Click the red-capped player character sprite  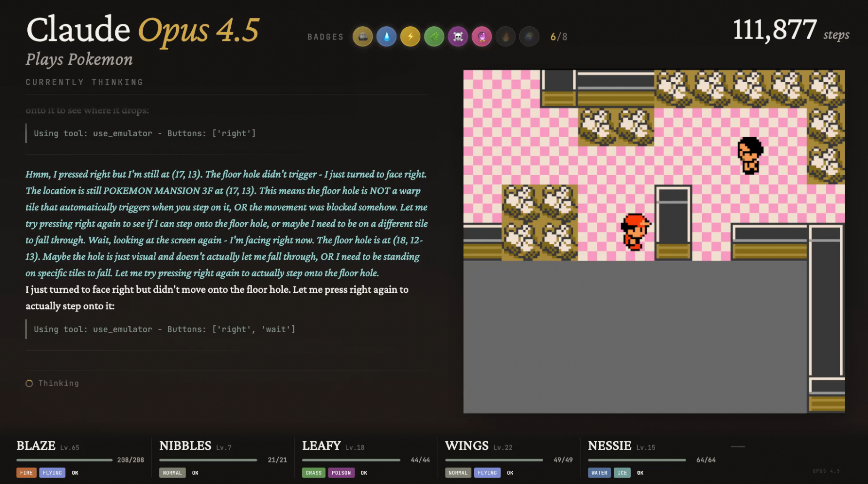tap(635, 232)
